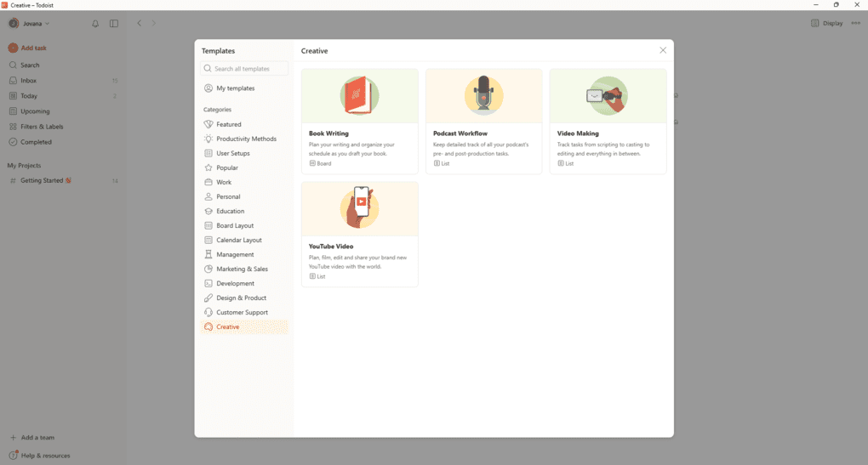Screen dimensions: 868x465
Task: Select the User Setups category
Action: coord(244,153)
